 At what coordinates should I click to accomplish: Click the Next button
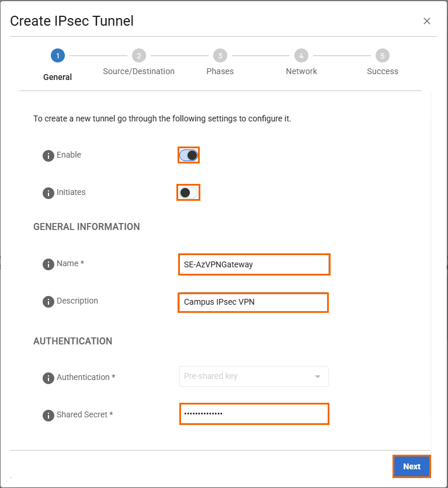click(411, 466)
